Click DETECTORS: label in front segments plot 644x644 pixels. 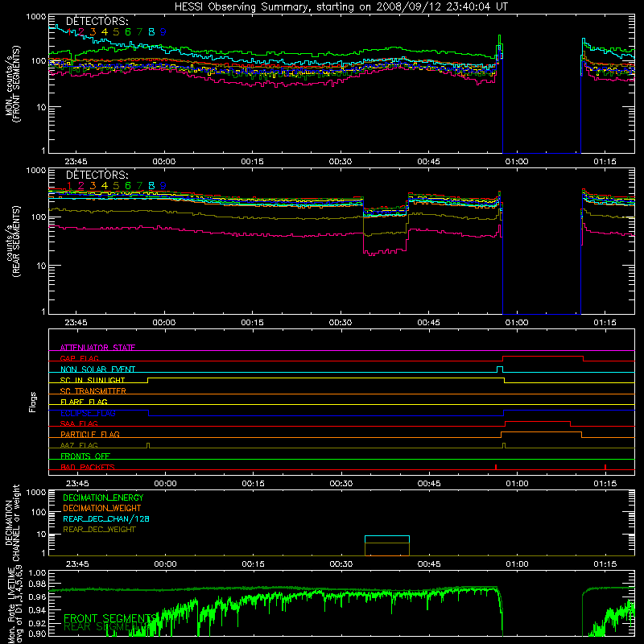point(97,21)
